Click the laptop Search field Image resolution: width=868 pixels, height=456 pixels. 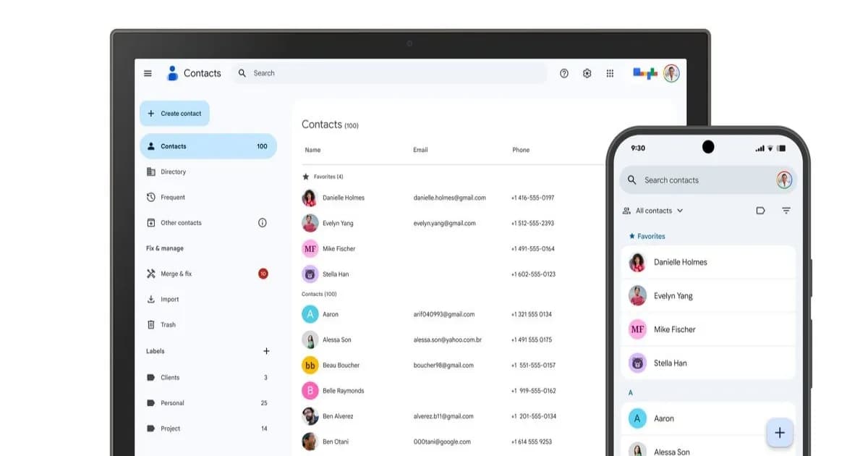coord(390,73)
